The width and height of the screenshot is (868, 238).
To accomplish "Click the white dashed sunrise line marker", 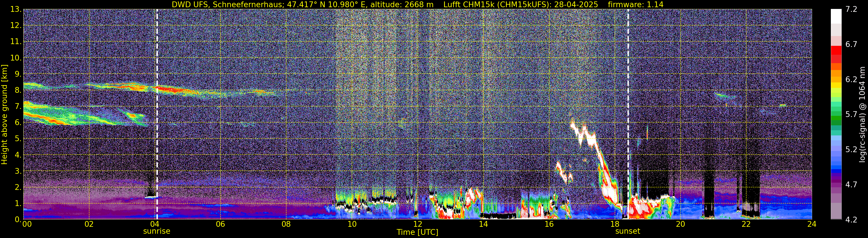I will click(x=157, y=114).
